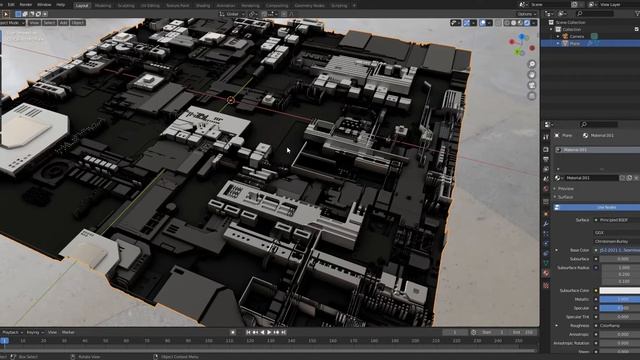Open the Object properties tab

pos(546,214)
